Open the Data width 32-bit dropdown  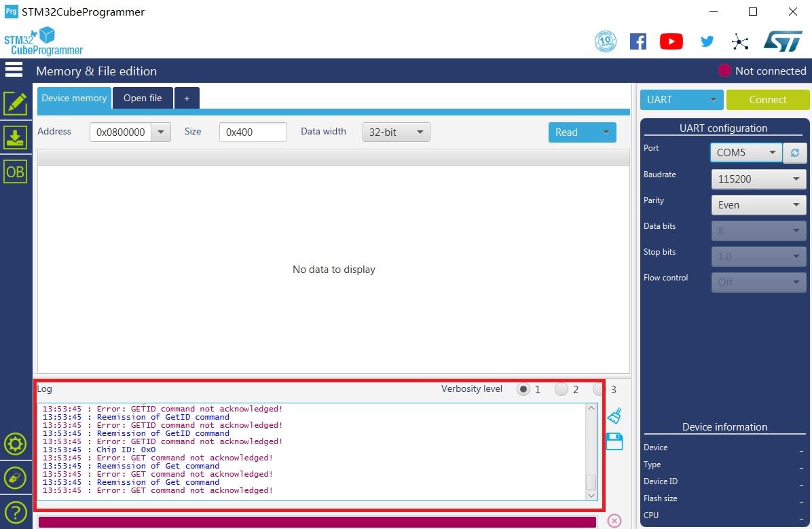click(396, 132)
